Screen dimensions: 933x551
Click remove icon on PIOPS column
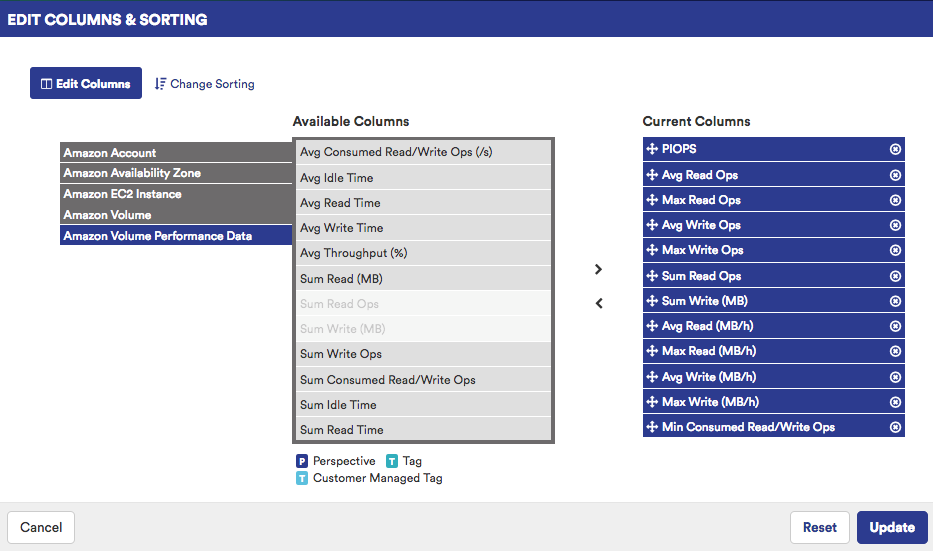[895, 149]
